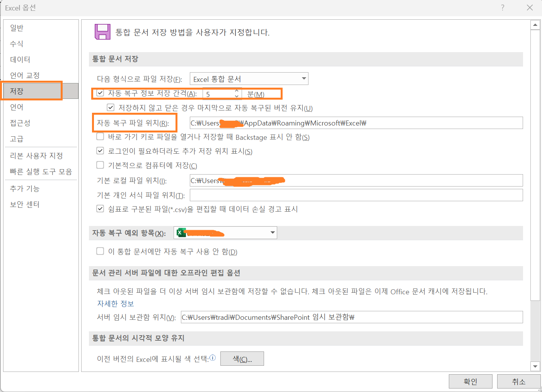Click the purple save disk icon

tap(102, 32)
